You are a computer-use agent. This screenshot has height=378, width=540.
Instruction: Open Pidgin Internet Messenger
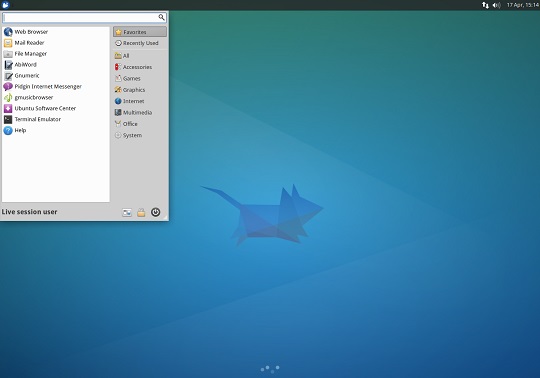[x=56, y=86]
